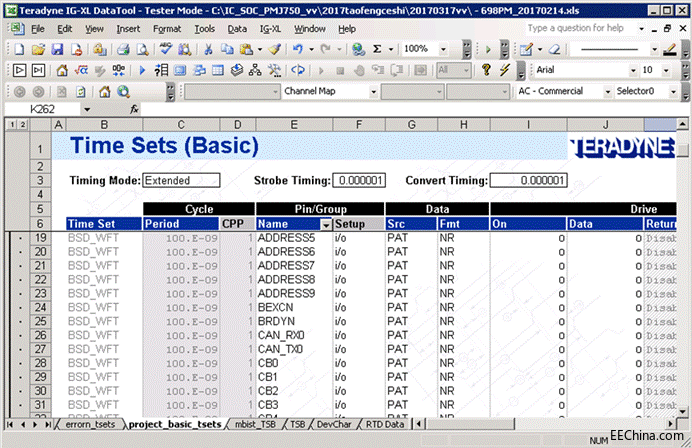Click outline level 1 button
The image size is (692, 448).
pos(12,125)
